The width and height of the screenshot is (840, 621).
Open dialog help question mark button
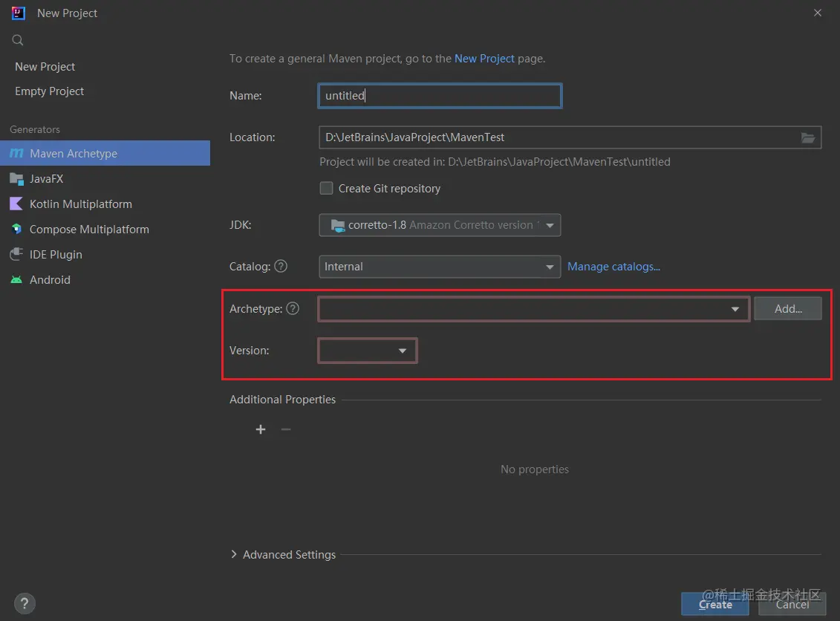(x=25, y=603)
